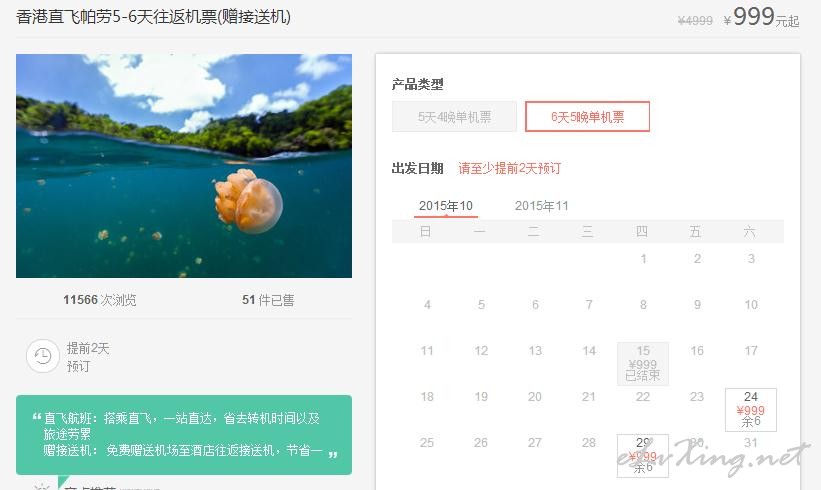Click the 51 件已售 sold count
Image resolution: width=821 pixels, height=490 pixels.
[268, 300]
